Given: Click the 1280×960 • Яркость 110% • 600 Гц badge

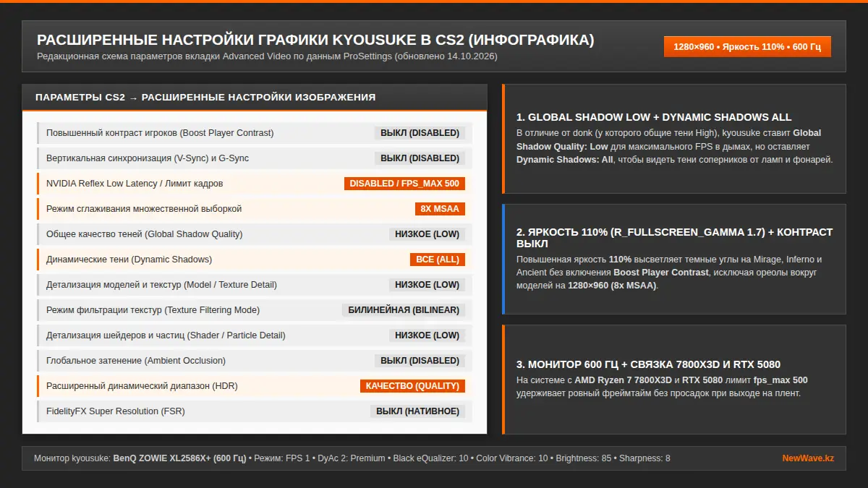Looking at the screenshot, I should point(747,46).
